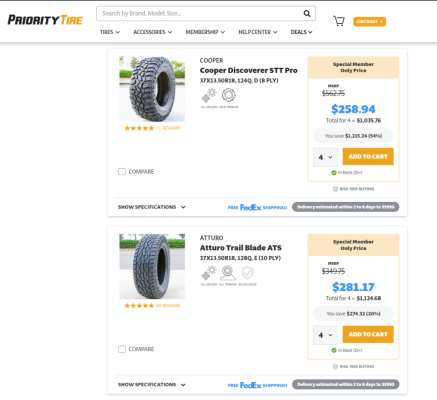Click Cooper tire all-season icon
Screen dimensions: 437x400
(x=209, y=95)
